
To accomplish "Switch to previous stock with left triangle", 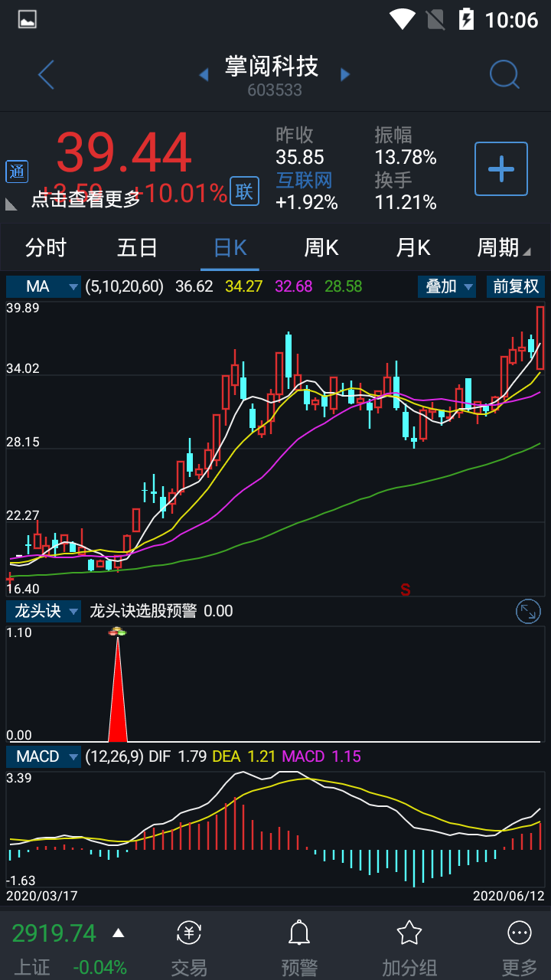I will coord(204,74).
